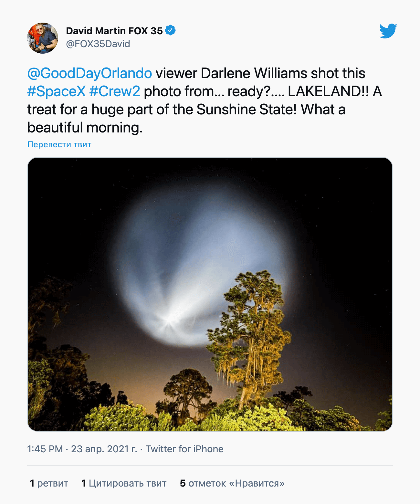
Task: Open the David Martin FOX 35 display name
Action: coord(114,31)
